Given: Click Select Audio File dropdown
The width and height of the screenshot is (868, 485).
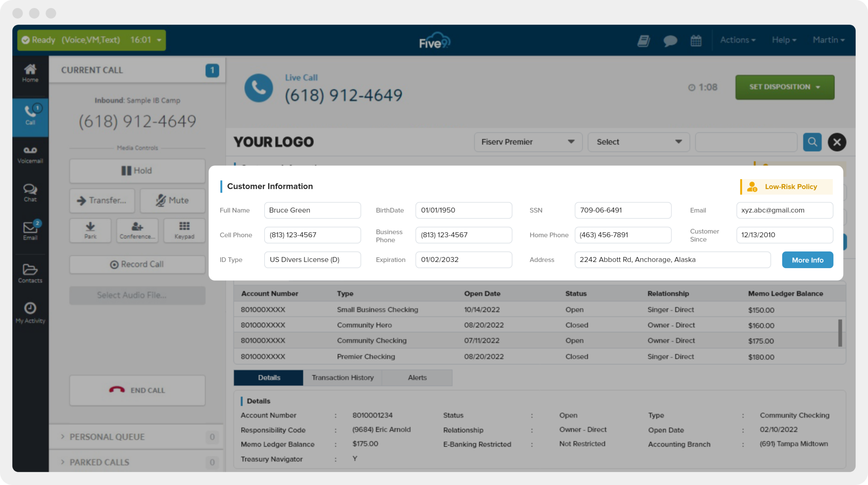Looking at the screenshot, I should coord(137,295).
